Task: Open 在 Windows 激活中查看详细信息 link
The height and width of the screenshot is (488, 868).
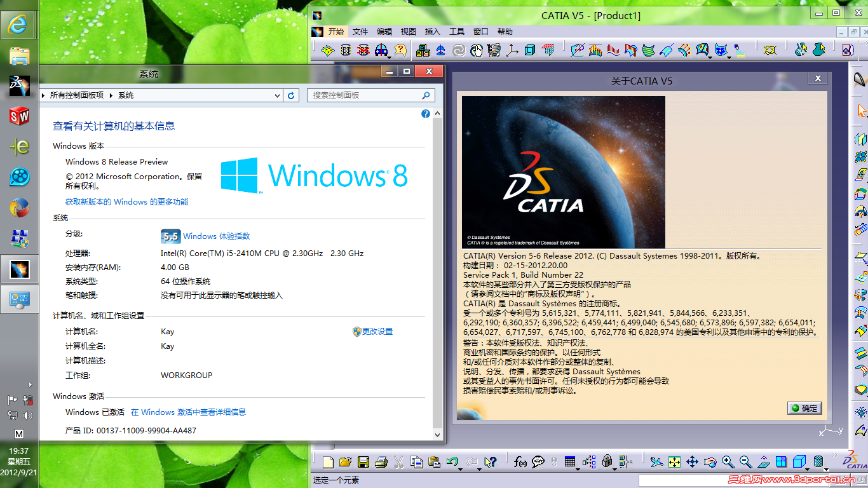Action: pos(188,412)
